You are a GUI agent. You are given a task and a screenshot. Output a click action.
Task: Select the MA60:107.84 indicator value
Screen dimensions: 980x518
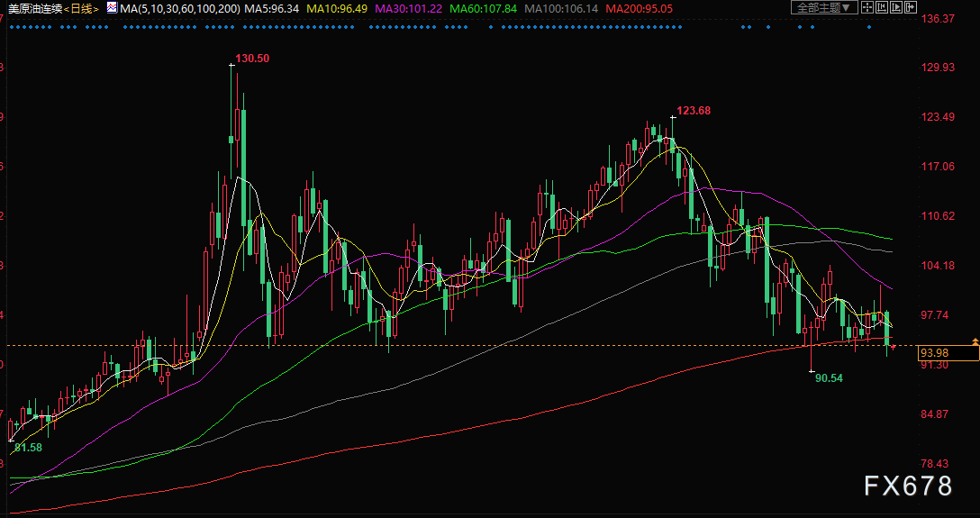(484, 9)
